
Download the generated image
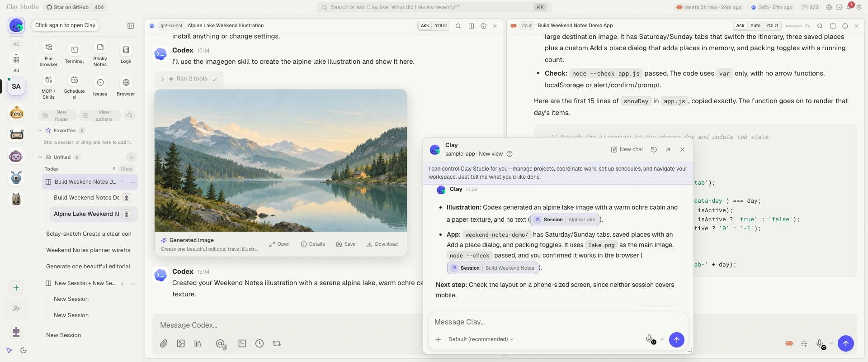[382, 244]
